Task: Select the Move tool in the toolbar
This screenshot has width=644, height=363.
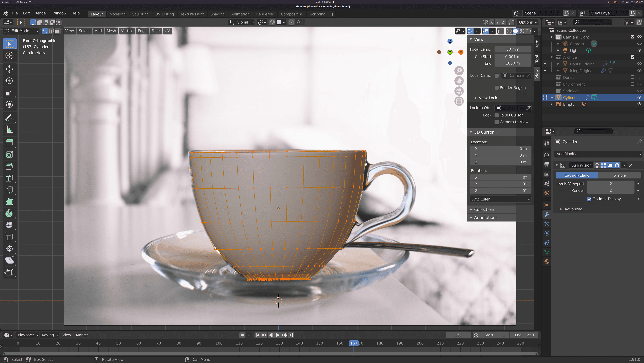Action: [9, 69]
